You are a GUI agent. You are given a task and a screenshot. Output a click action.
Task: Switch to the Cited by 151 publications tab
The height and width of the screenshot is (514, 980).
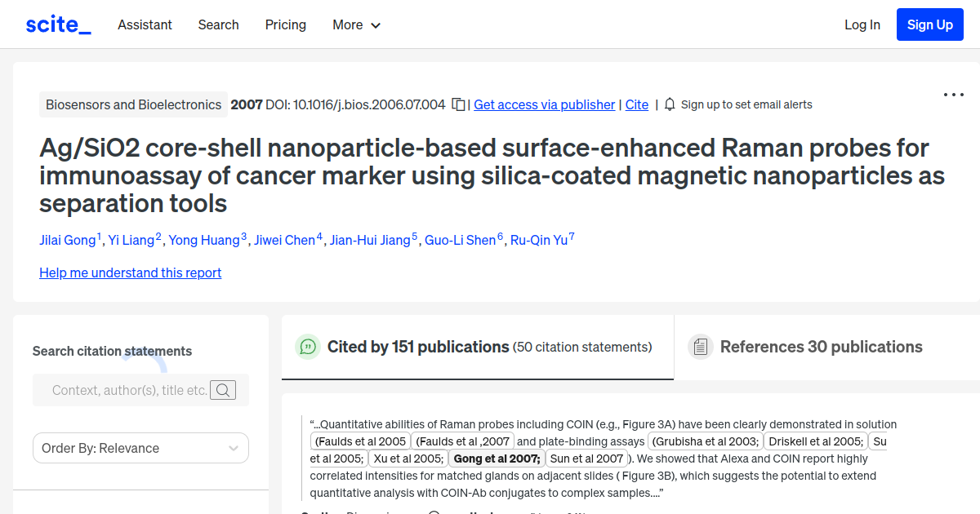(x=417, y=347)
